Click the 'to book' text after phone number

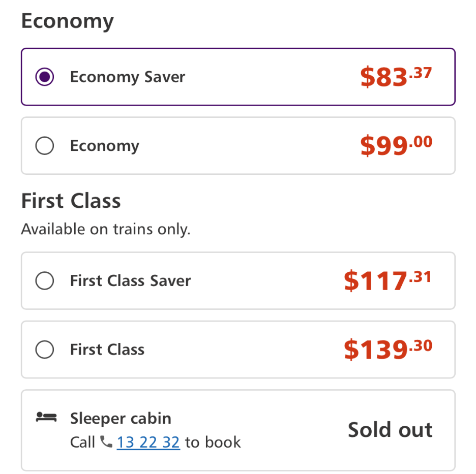[x=213, y=442]
